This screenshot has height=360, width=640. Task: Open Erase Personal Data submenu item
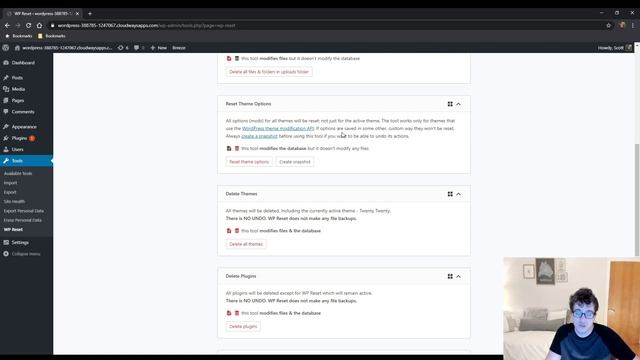[x=23, y=220]
